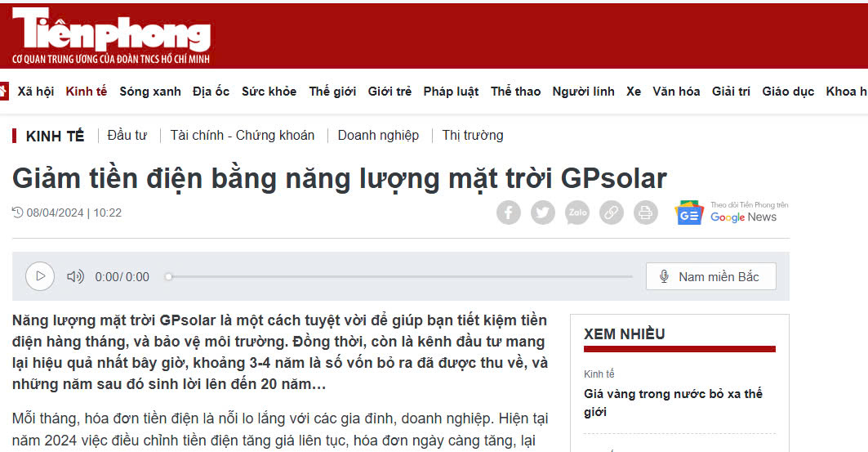
Task: Print the article using printer icon
Action: (645, 213)
